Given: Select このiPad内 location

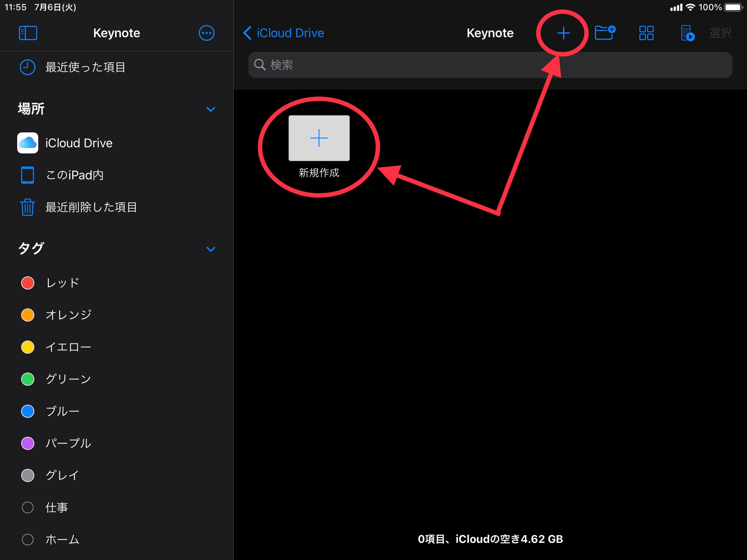Looking at the screenshot, I should click(x=117, y=175).
